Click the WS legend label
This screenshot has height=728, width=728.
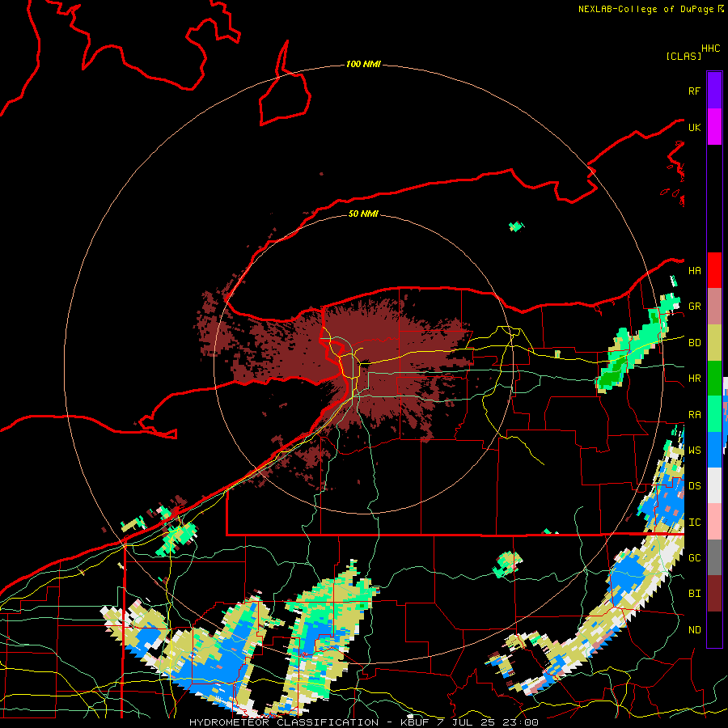click(695, 451)
